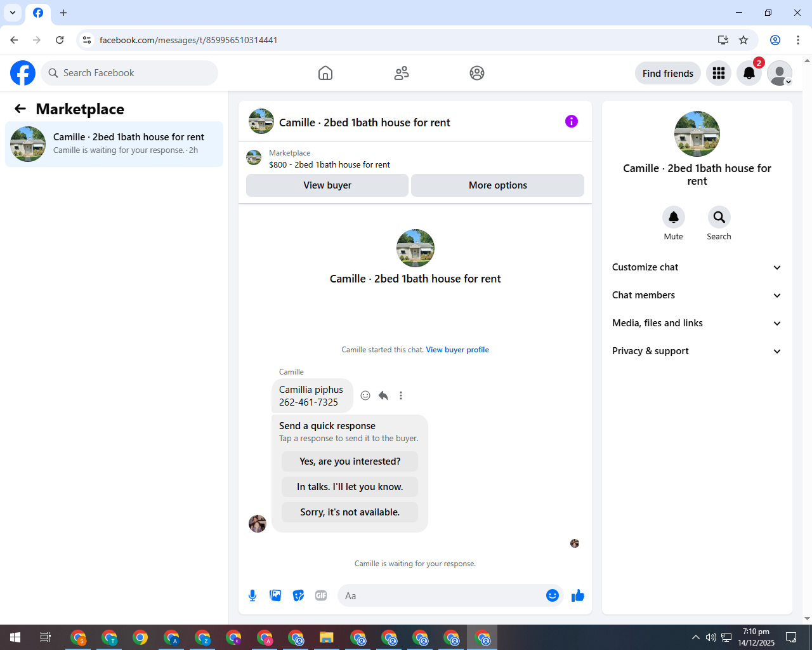Select the Facebook browser tab

38,13
